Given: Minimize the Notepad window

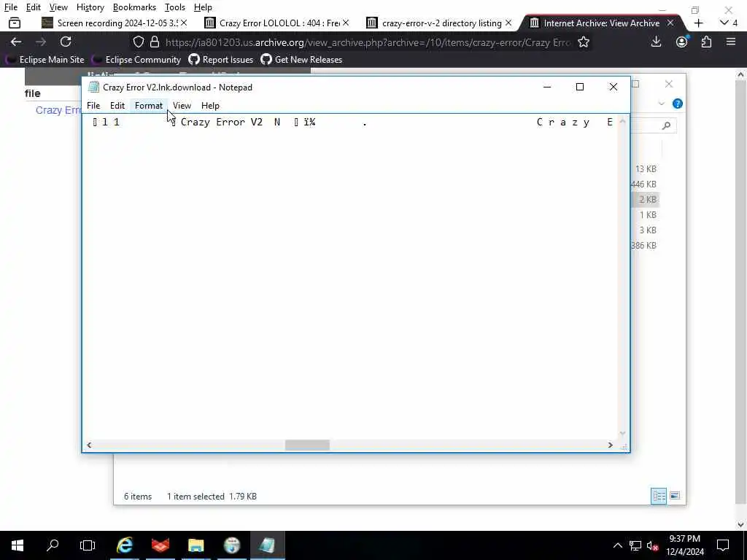Looking at the screenshot, I should pos(547,87).
